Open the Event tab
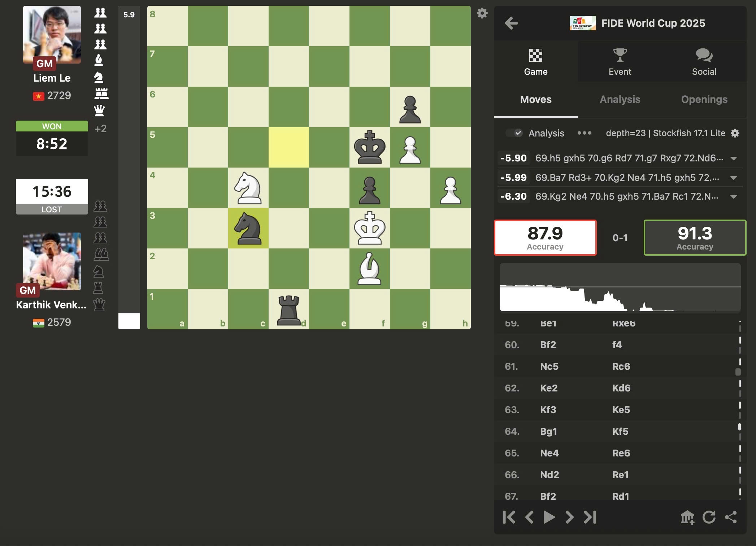Image resolution: width=756 pixels, height=546 pixels. [x=620, y=62]
